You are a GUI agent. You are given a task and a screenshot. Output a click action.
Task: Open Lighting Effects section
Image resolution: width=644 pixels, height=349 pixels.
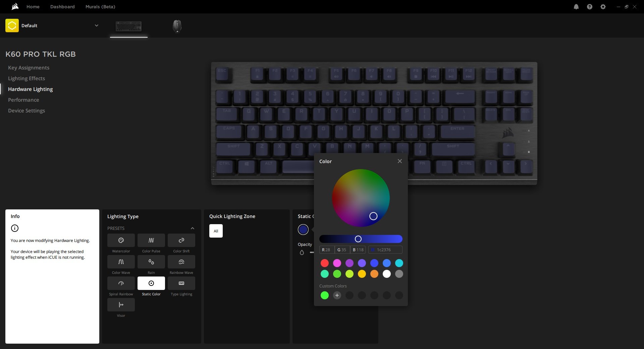[26, 79]
